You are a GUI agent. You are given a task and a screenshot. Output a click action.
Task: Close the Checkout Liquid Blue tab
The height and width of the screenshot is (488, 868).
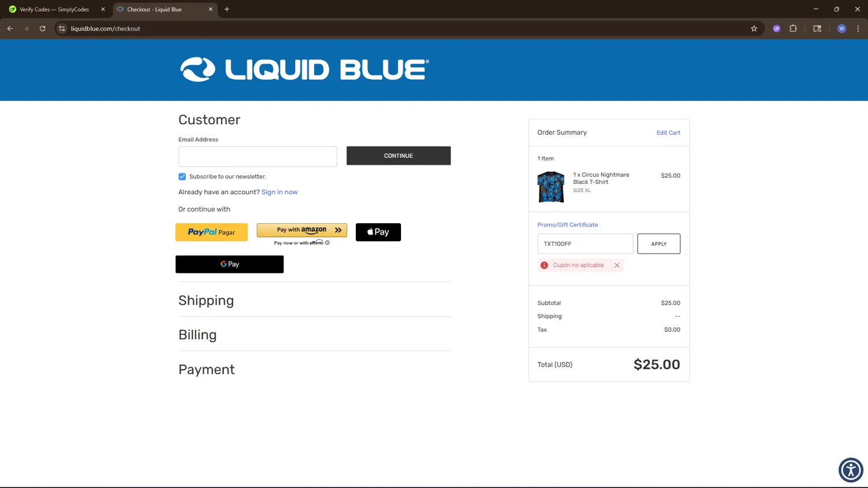(211, 9)
